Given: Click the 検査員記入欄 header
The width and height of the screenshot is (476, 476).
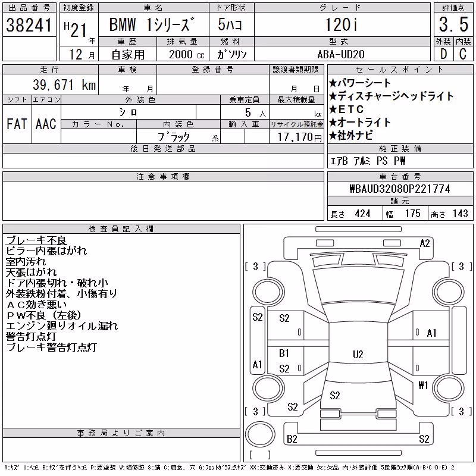Looking at the screenshot, I should [121, 228].
